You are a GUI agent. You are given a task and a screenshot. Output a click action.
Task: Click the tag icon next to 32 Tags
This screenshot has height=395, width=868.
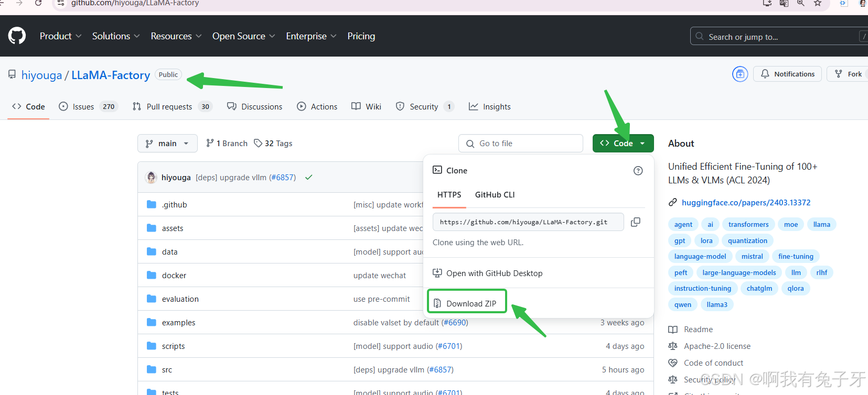(258, 143)
